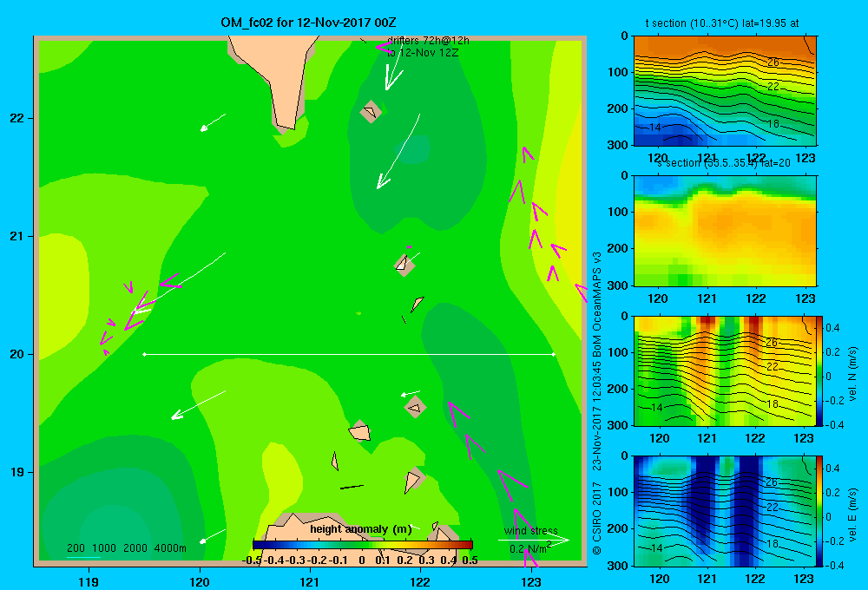Click the "300" depth label of salinity section
Image resolution: width=868 pixels, height=590 pixels.
coord(616,285)
